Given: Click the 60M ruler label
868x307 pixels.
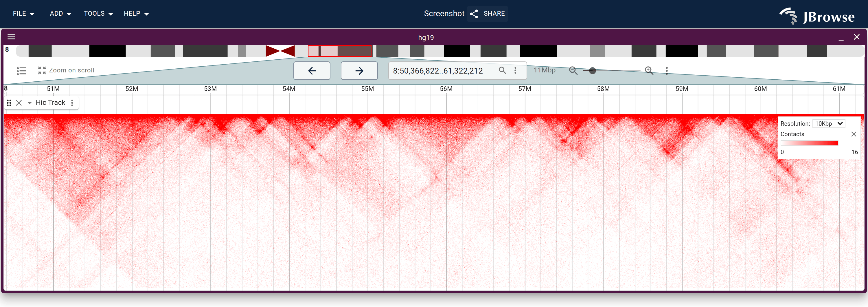Looking at the screenshot, I should (x=760, y=89).
